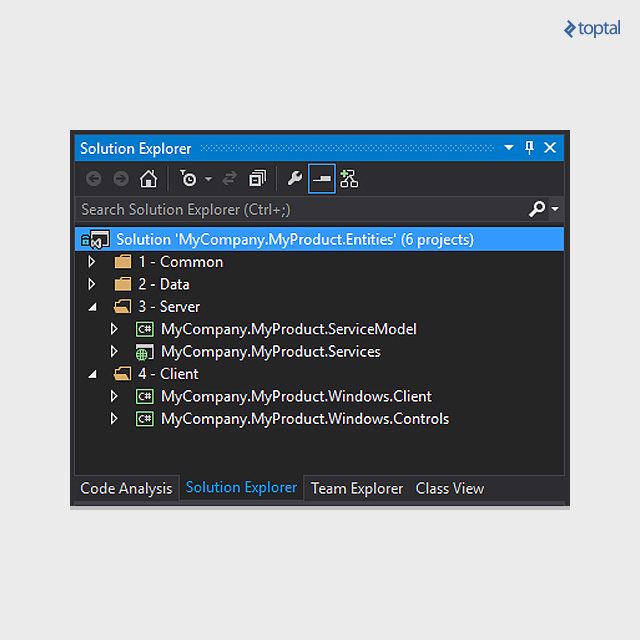Switch to the Team Explorer tab
The image size is (640, 640).
pos(357,489)
